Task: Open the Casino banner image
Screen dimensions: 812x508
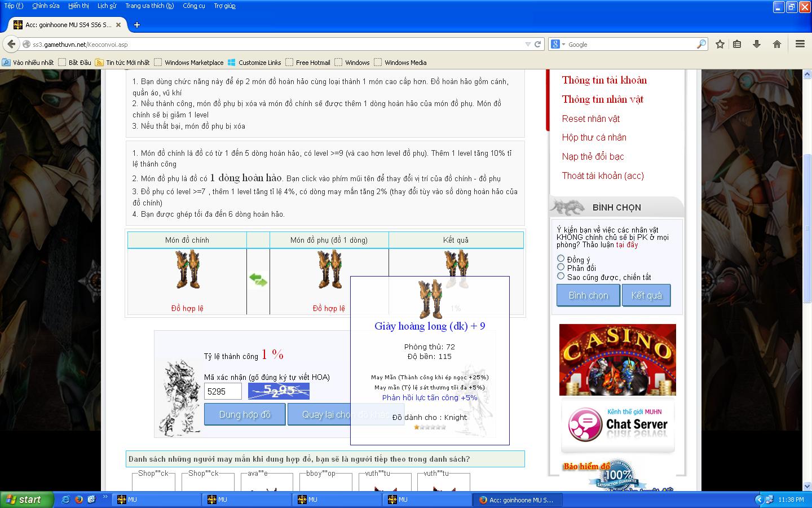Action: [617, 360]
